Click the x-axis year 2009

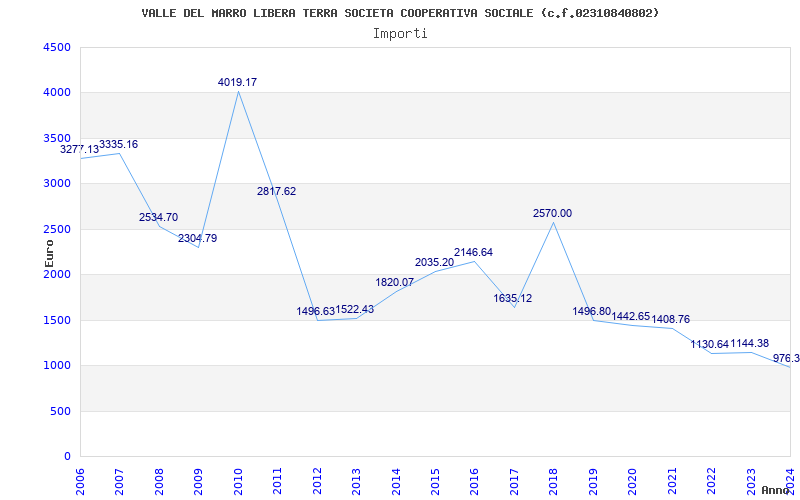coord(198,482)
